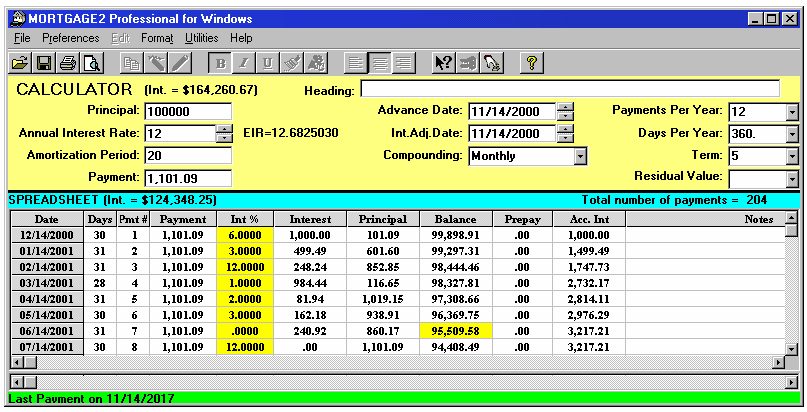
Task: Click the center alignment toolbar icon
Action: click(380, 63)
